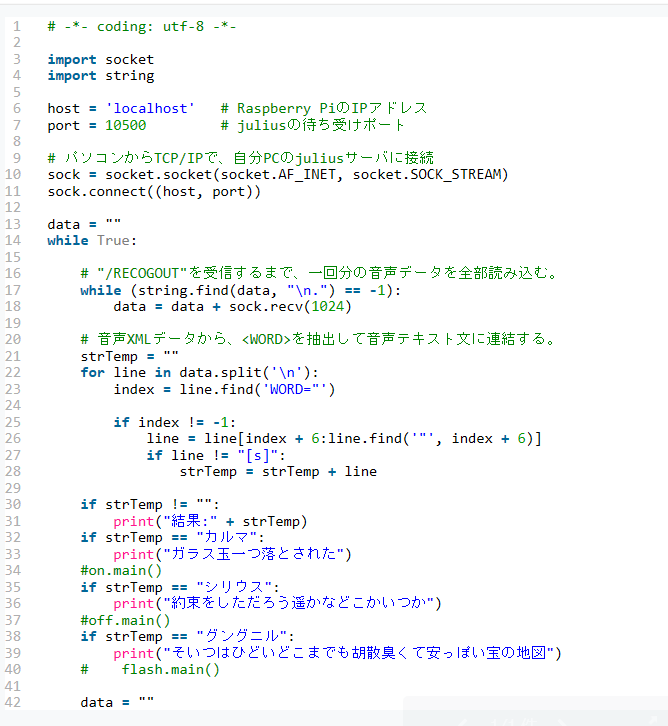The width and height of the screenshot is (668, 726).
Task: Click the '<WORD>を抽出して' comment line
Action: [318, 339]
